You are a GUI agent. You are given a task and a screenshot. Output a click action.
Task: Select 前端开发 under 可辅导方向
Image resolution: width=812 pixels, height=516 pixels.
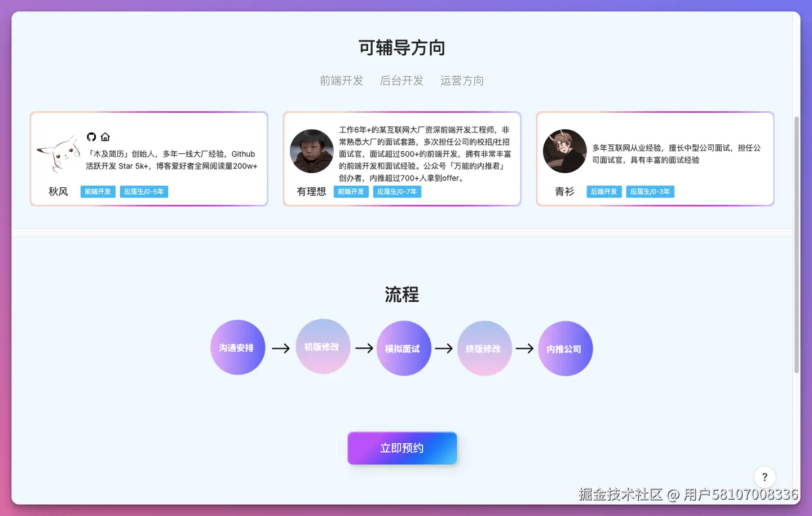[x=342, y=81]
